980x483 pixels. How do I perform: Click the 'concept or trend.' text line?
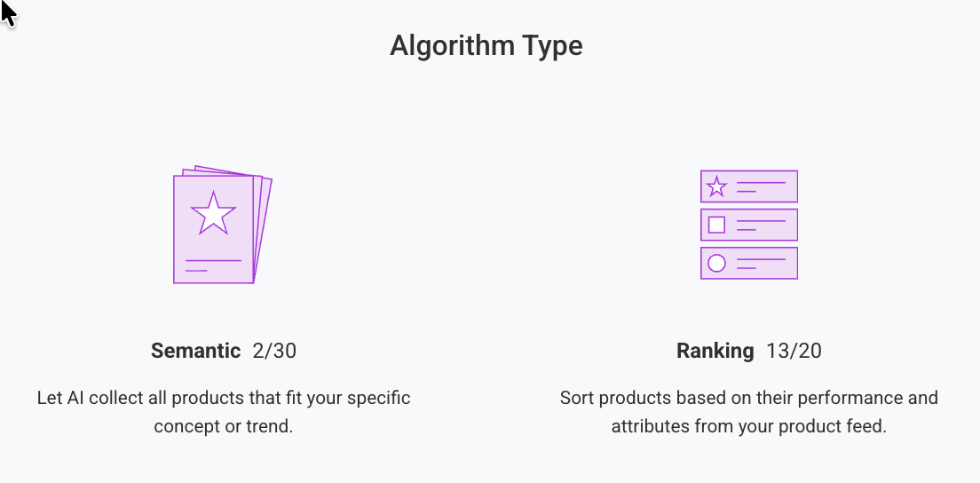pyautogui.click(x=224, y=427)
